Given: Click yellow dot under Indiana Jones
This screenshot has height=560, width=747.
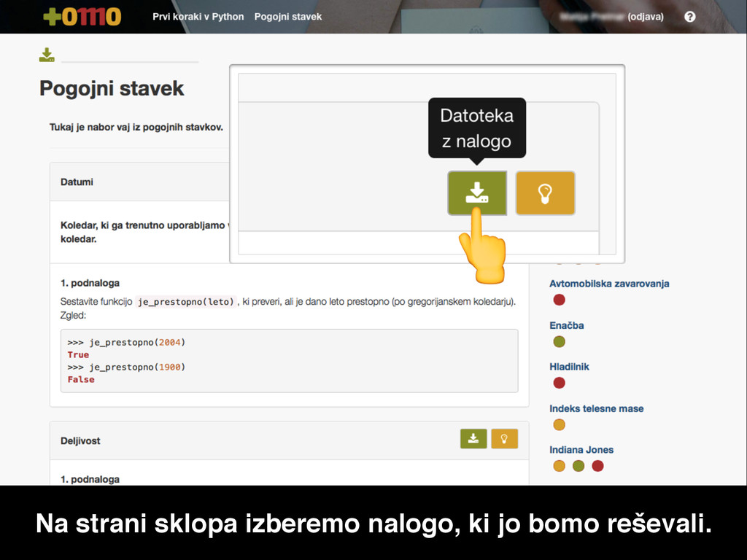Looking at the screenshot, I should tap(560, 466).
